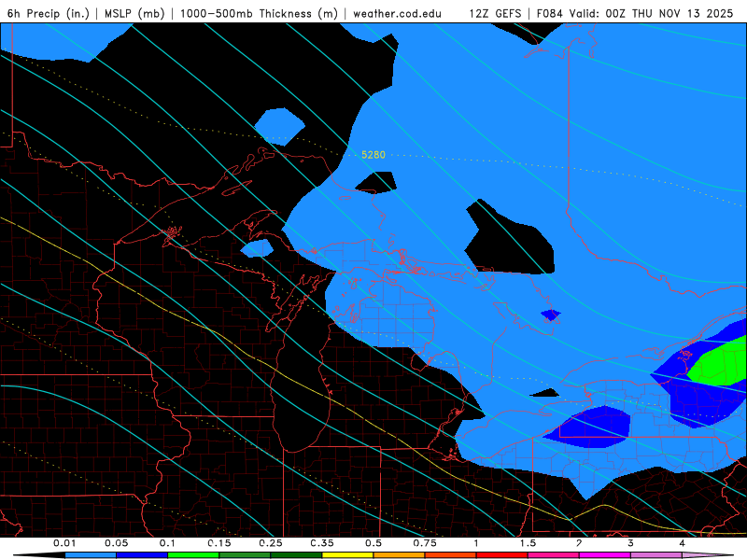Select the 1000-500mb Thickness (m) label
Viewport: 747px width, 560px height.
pyautogui.click(x=259, y=13)
